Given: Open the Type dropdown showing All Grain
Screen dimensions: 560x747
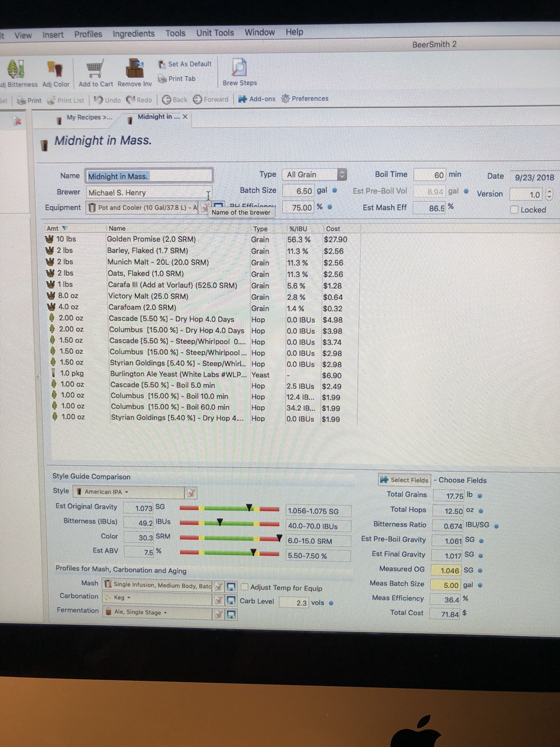Looking at the screenshot, I should (x=315, y=175).
